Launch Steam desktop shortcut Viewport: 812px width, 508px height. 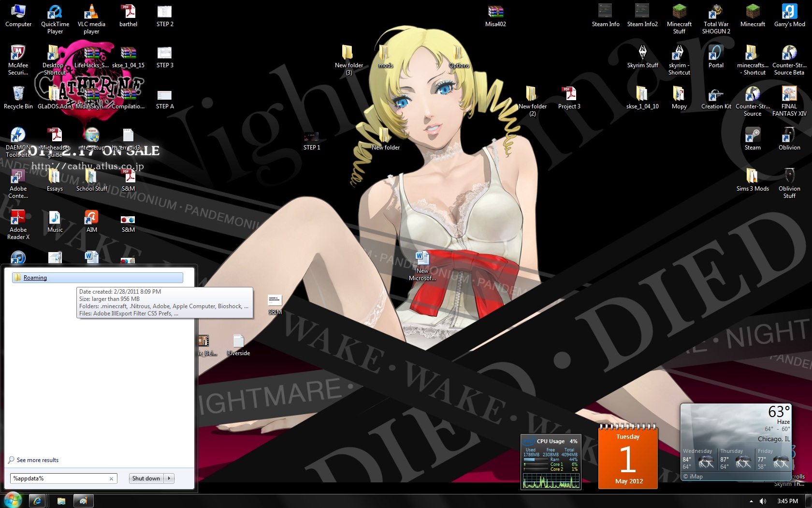point(753,139)
